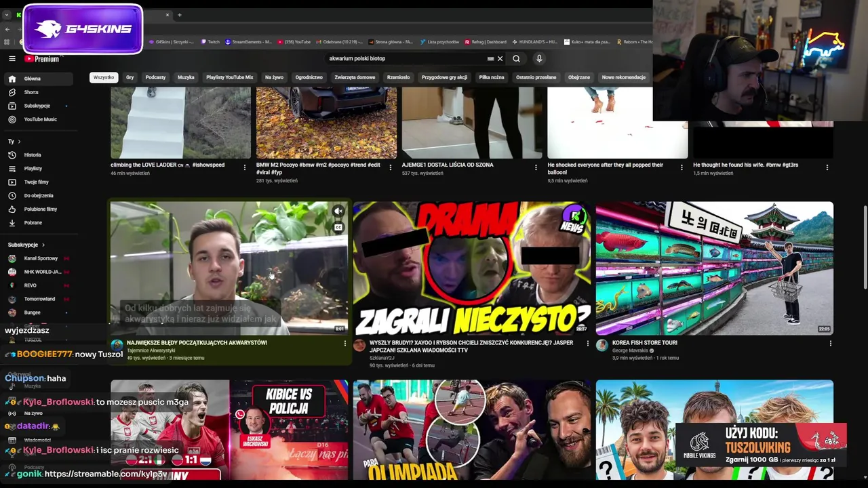This screenshot has width=868, height=488.
Task: Open browser tab list dropdown arrow
Action: point(7,15)
